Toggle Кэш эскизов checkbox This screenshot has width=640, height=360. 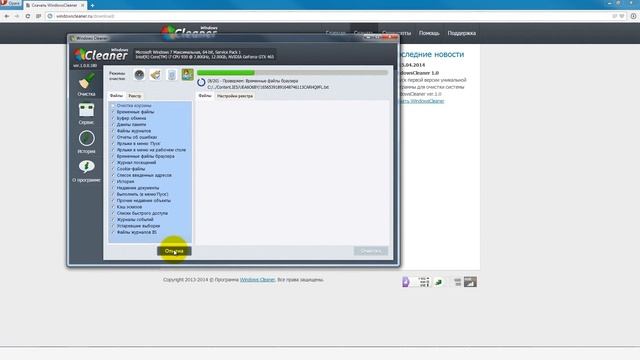coord(113,207)
